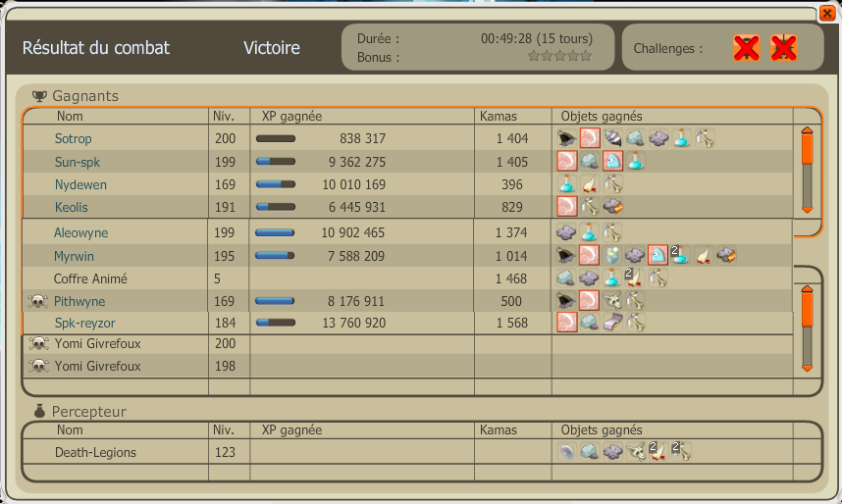Open player Aleowyne's name link
Viewport: 842px width, 504px height.
80,233
